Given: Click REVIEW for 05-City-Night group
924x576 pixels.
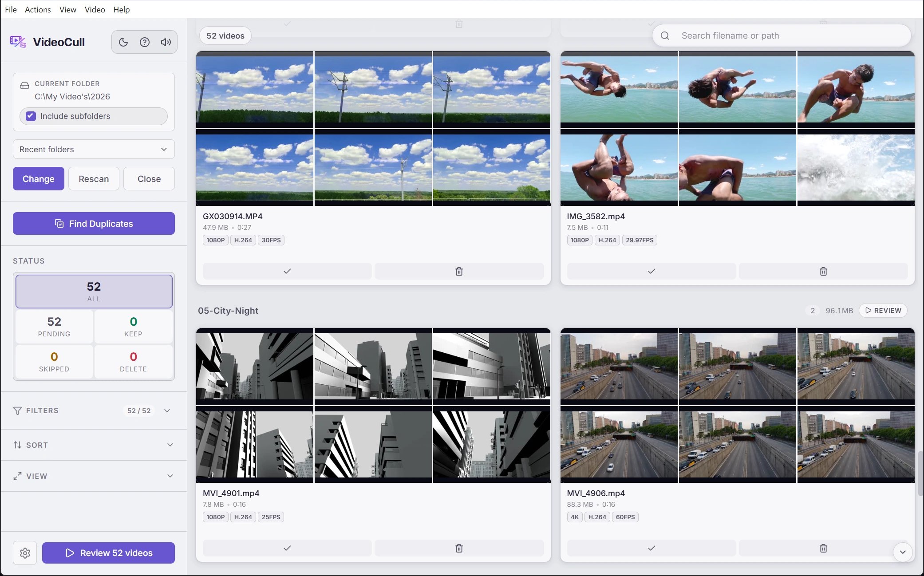Looking at the screenshot, I should [x=883, y=310].
